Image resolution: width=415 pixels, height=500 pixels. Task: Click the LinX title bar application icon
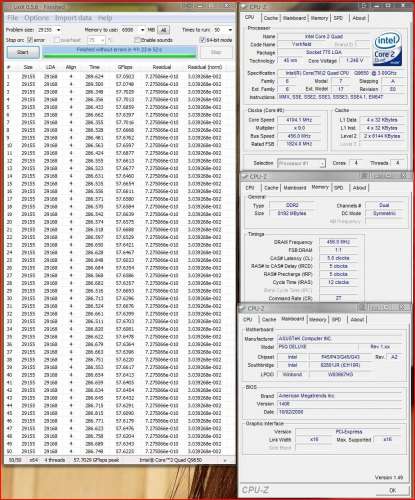(8, 6)
